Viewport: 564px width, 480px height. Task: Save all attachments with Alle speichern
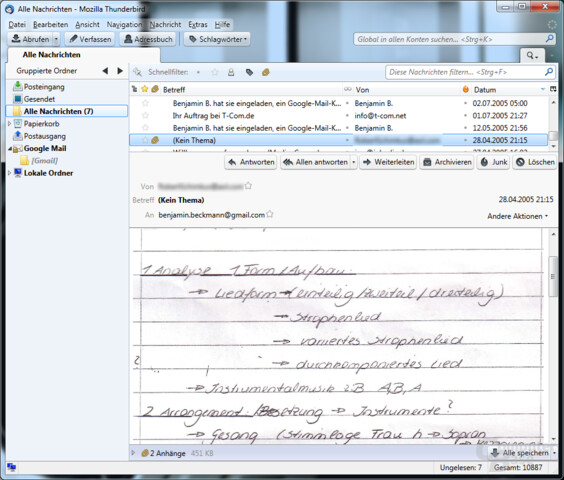coord(519,453)
